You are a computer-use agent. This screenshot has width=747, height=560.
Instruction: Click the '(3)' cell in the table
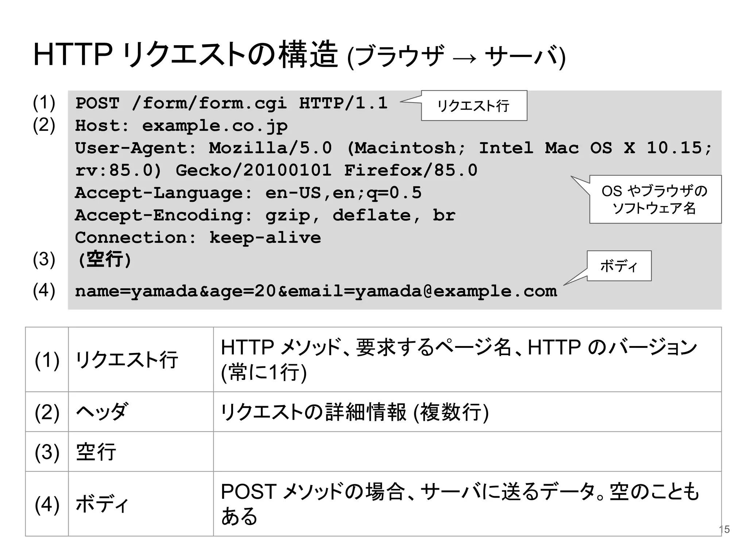tap(47, 452)
